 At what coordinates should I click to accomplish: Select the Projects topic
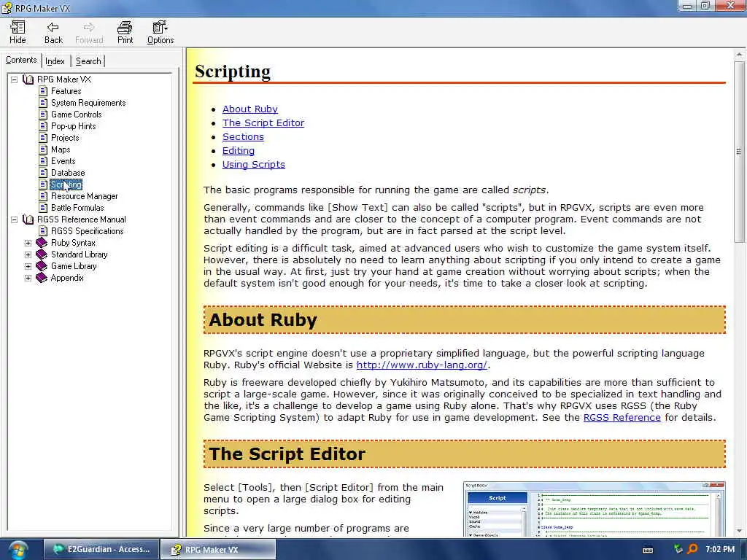click(65, 138)
